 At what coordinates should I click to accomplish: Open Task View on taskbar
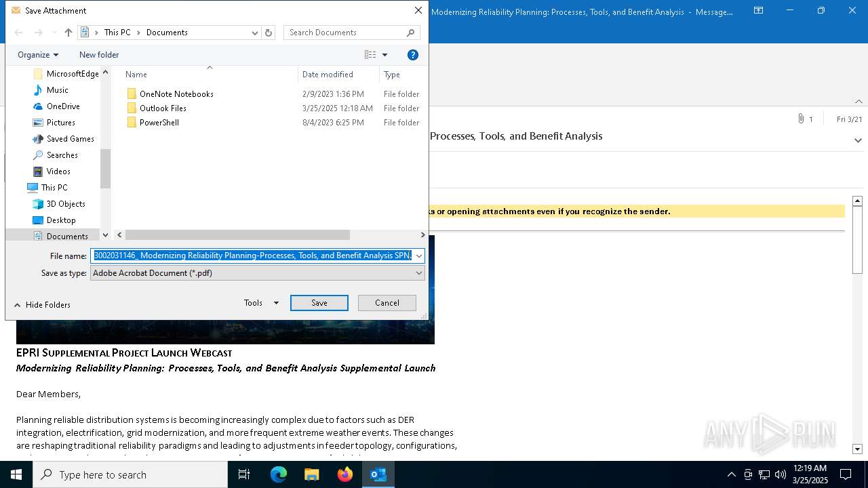(x=244, y=474)
